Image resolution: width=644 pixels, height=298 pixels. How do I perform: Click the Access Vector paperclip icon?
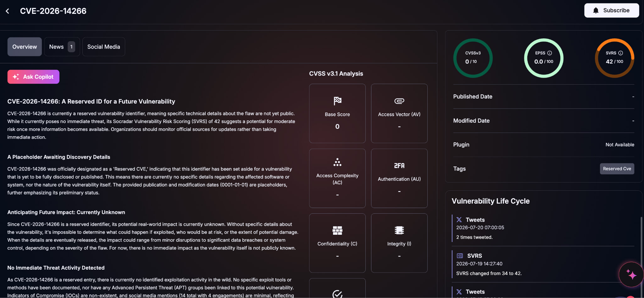point(399,101)
